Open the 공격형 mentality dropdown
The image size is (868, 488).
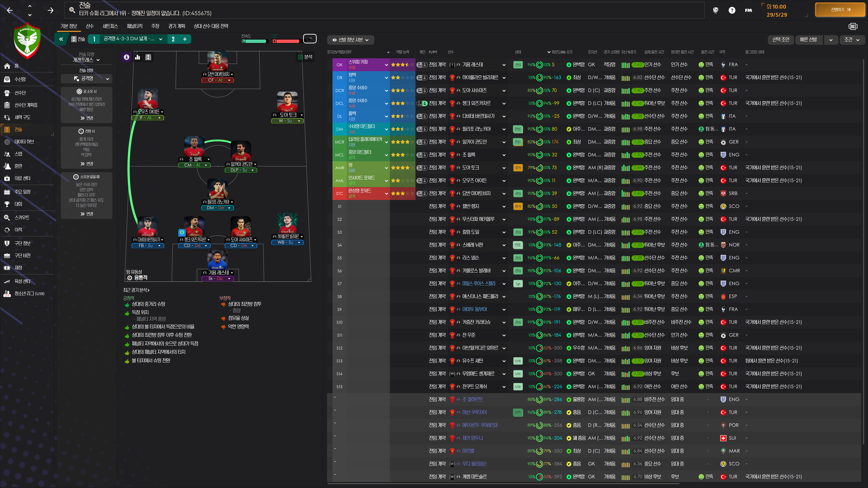[x=86, y=78]
